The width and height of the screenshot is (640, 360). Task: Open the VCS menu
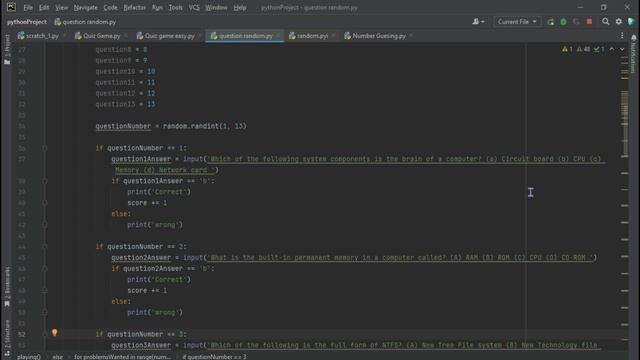tap(194, 7)
